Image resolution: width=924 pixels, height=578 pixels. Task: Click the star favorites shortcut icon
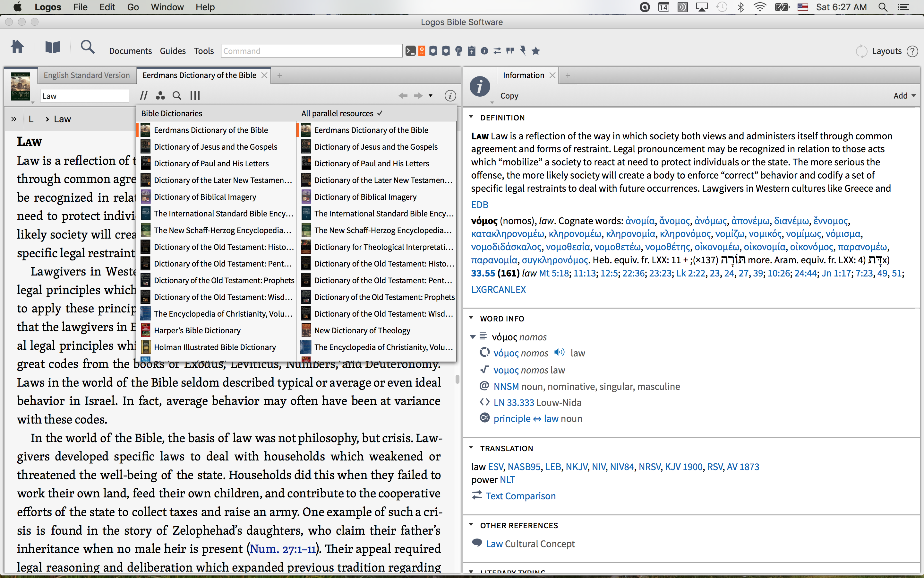point(536,51)
